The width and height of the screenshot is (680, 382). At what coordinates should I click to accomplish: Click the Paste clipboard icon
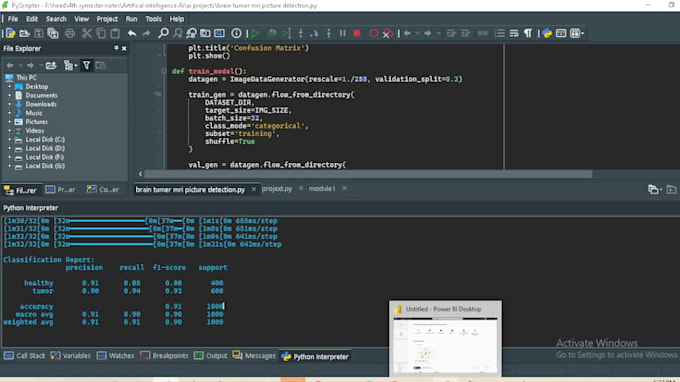click(115, 33)
